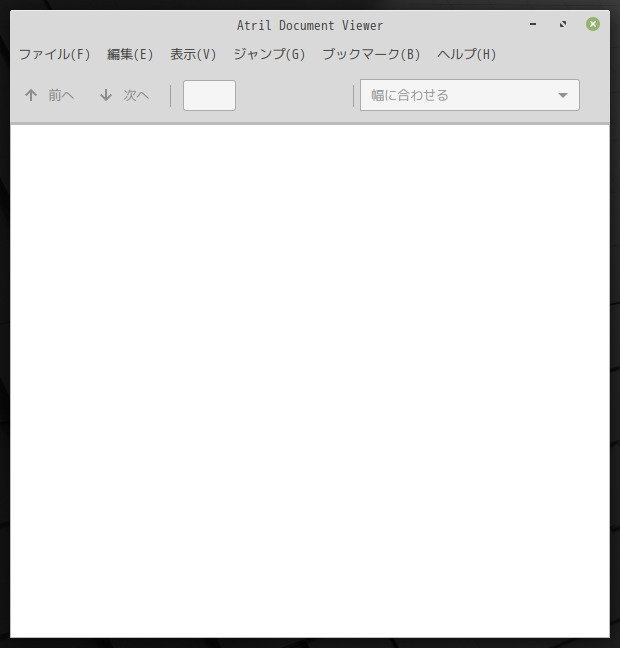Open the ヘルプ(H) menu

[467, 54]
